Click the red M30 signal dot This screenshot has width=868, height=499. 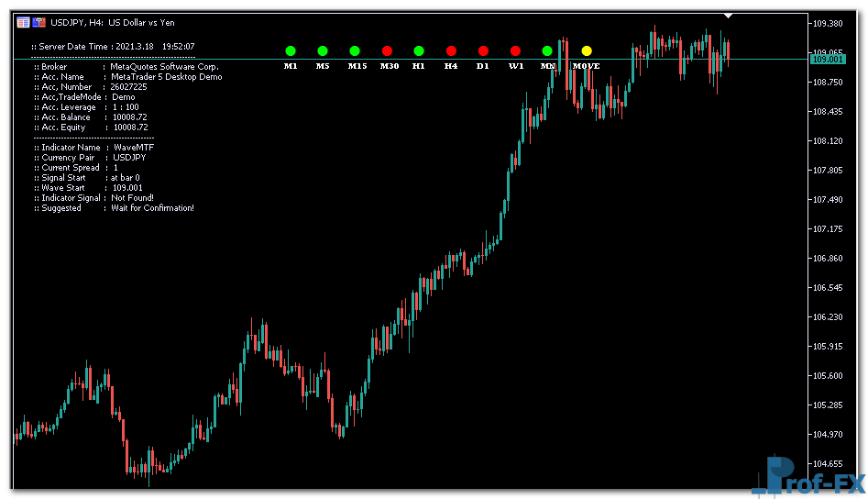point(387,51)
